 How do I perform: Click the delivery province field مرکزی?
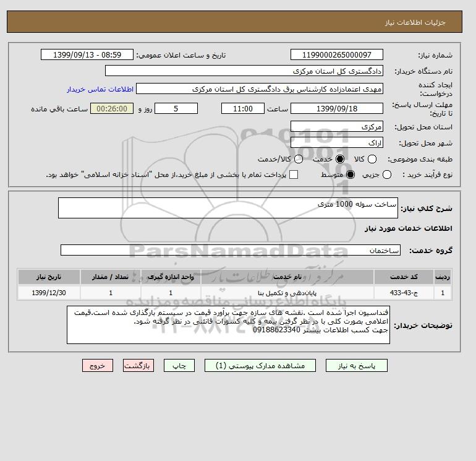(x=337, y=126)
